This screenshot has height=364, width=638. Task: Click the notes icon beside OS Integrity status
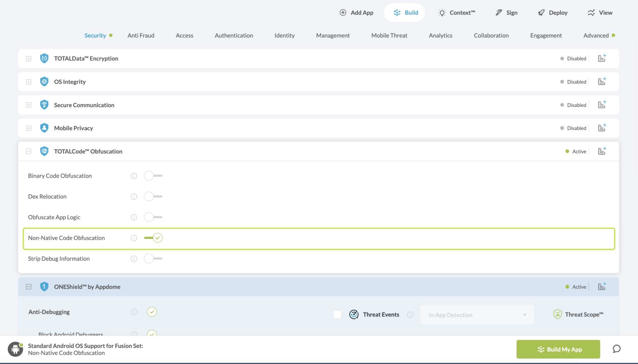coord(602,81)
